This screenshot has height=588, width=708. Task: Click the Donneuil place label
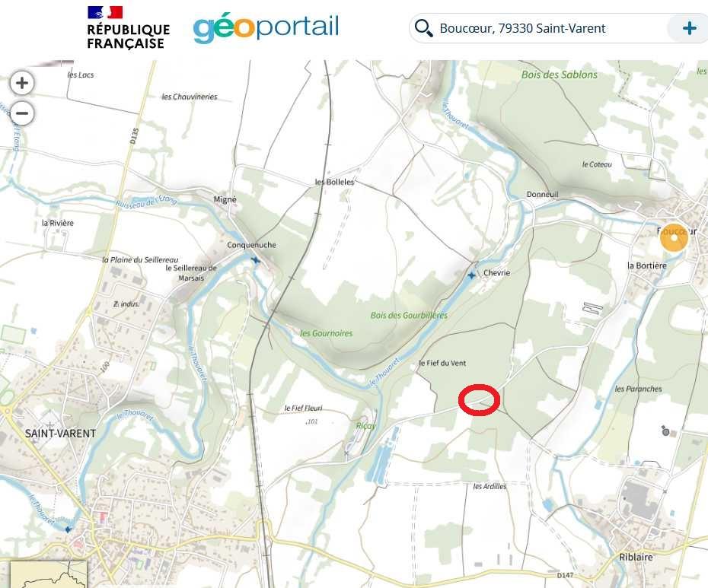click(x=542, y=194)
